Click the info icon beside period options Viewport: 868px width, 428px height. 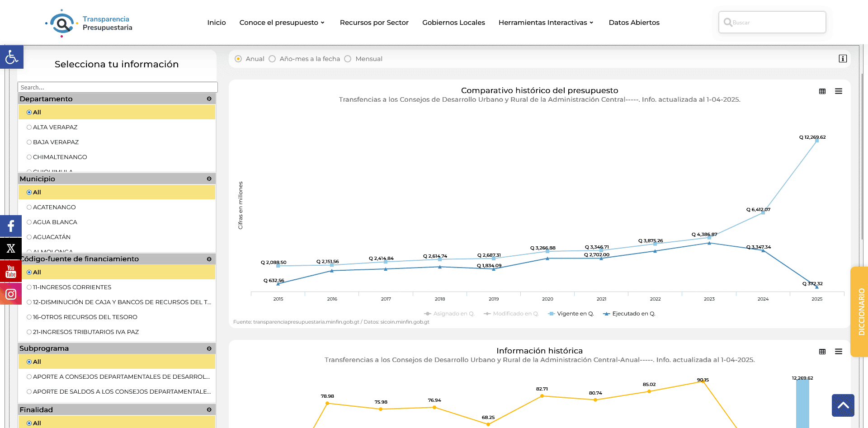coord(843,59)
